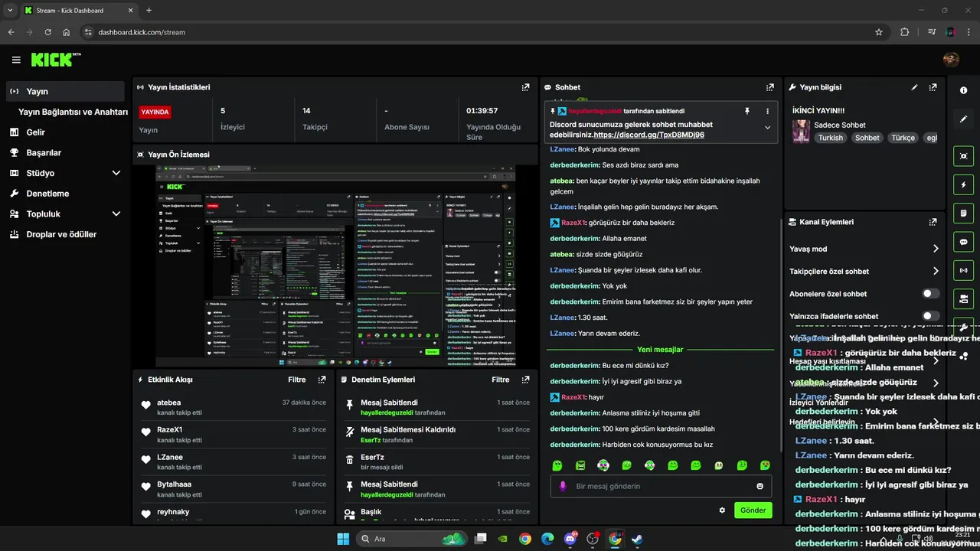Image resolution: width=980 pixels, height=551 pixels.
Task: Focus the Bir mesaj gönderin input
Action: [x=661, y=486]
